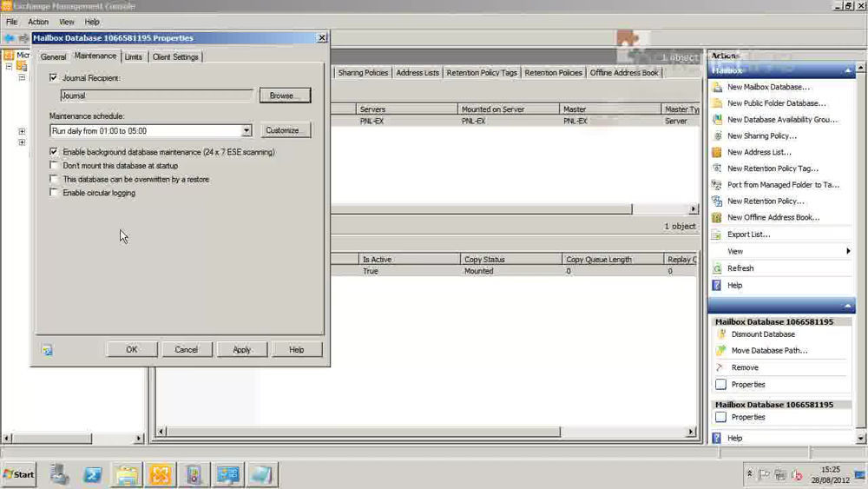This screenshot has height=489, width=868.
Task: Switch to the General tab
Action: (x=53, y=57)
